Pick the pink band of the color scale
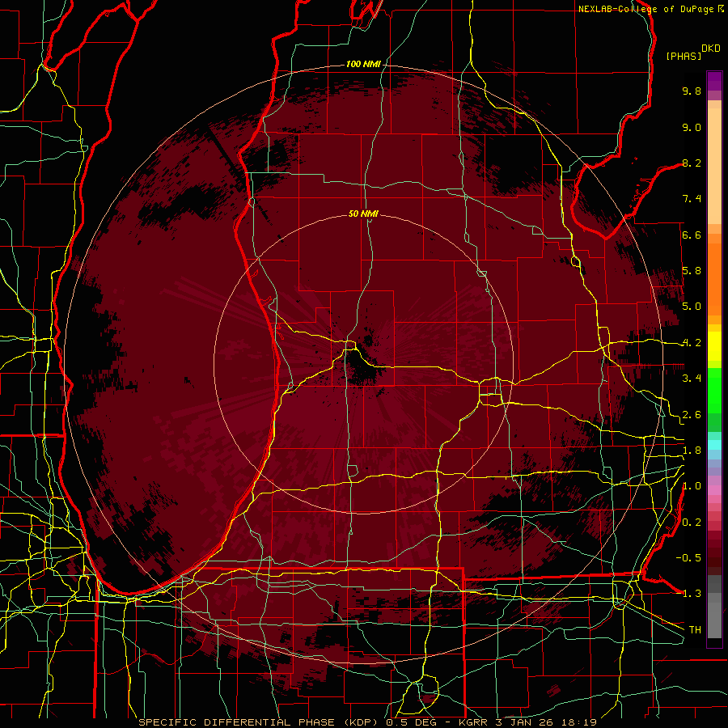The width and height of the screenshot is (728, 728). click(714, 490)
